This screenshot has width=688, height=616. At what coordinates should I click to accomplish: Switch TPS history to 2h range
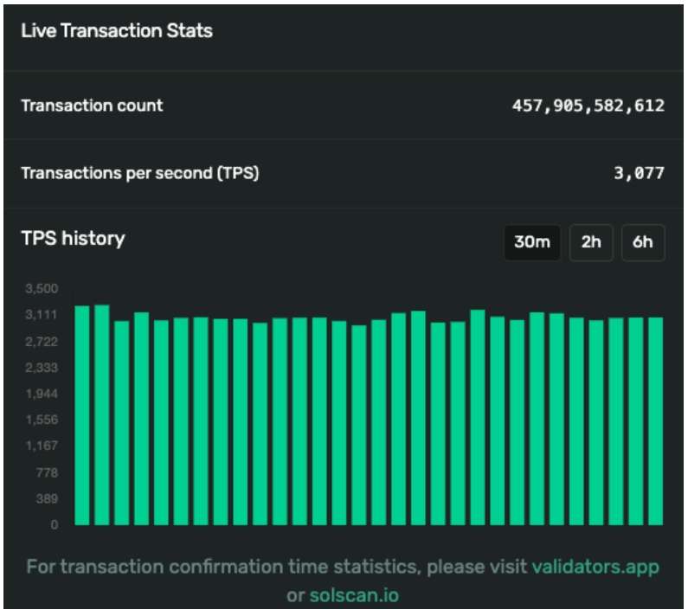tap(591, 242)
